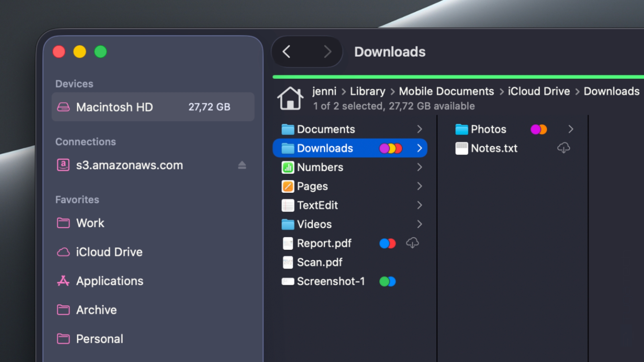Select the Scan.pdf file
This screenshot has height=362, width=644.
[319, 262]
